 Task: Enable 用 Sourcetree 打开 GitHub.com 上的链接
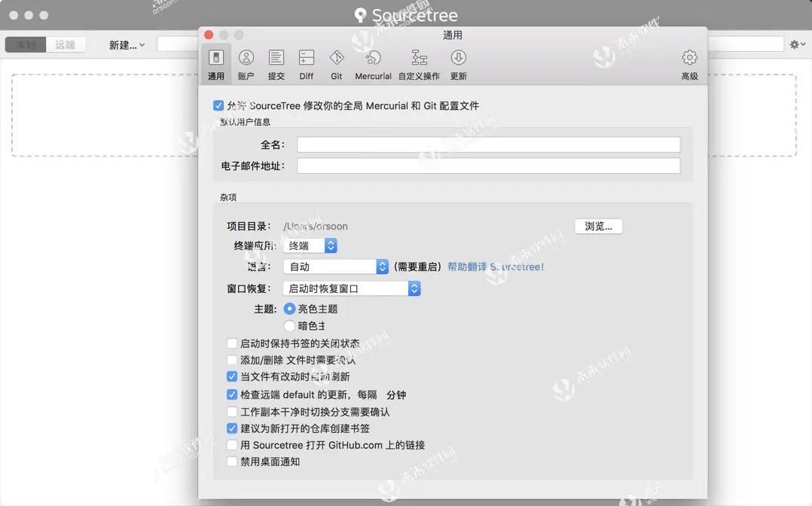coord(232,445)
